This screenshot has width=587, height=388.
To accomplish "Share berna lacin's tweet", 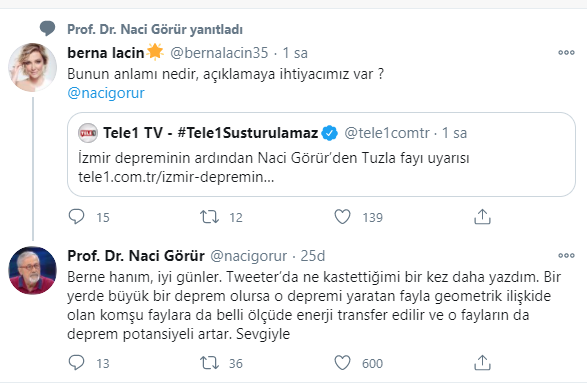I will 482,217.
